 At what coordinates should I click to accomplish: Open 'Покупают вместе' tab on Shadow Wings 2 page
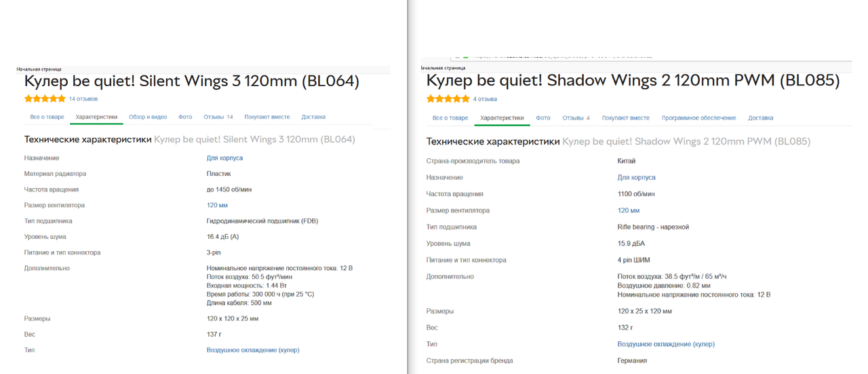[x=626, y=117]
